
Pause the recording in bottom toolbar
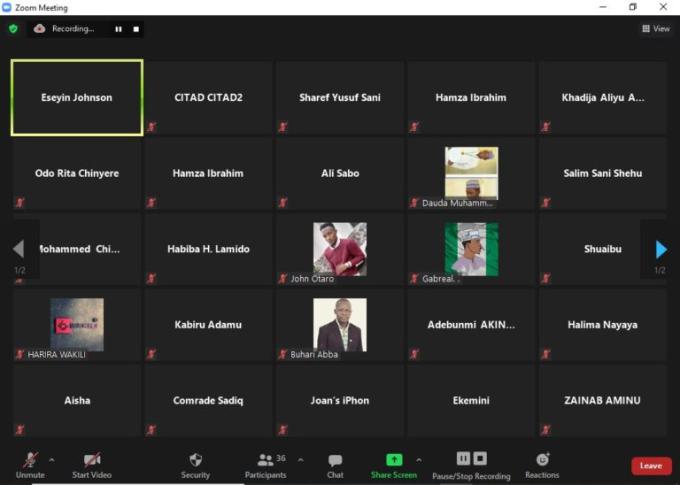click(x=463, y=458)
